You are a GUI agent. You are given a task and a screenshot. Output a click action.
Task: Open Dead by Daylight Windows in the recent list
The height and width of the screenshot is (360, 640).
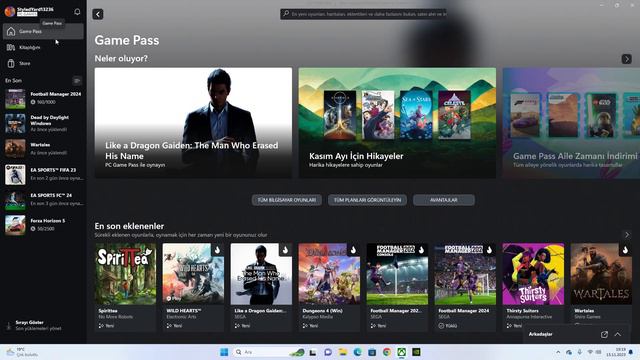[x=43, y=123]
